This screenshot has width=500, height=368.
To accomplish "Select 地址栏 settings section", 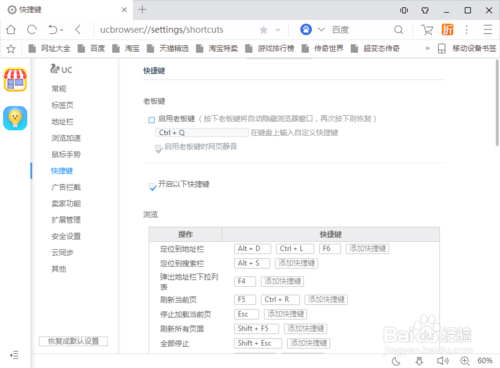I will tap(62, 122).
